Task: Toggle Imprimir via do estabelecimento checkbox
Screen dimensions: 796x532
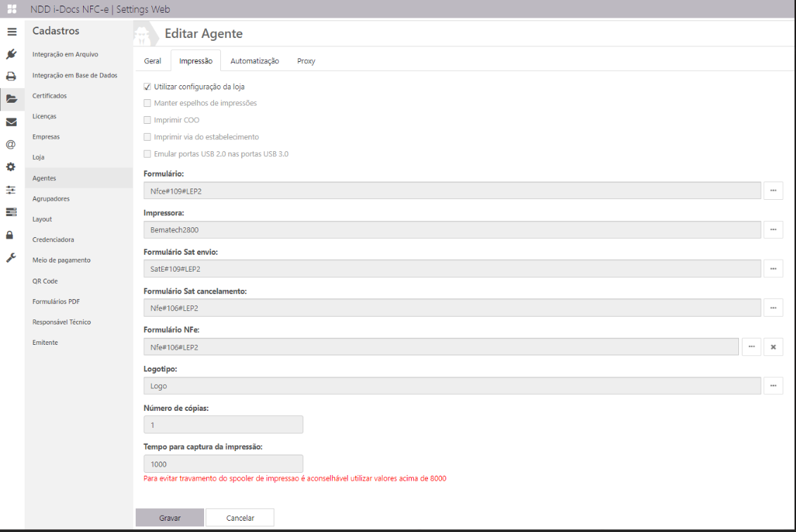Action: pos(147,137)
